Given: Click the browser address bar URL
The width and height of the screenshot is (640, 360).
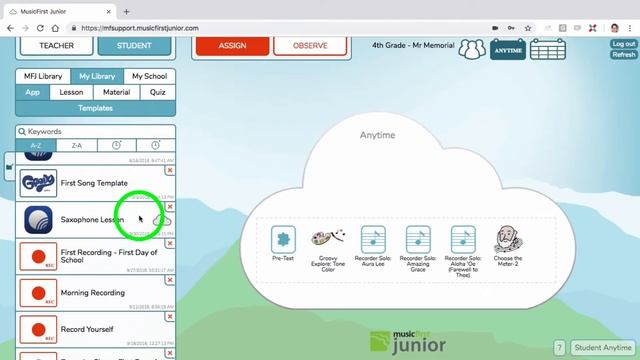Looking at the screenshot, I should (x=140, y=28).
